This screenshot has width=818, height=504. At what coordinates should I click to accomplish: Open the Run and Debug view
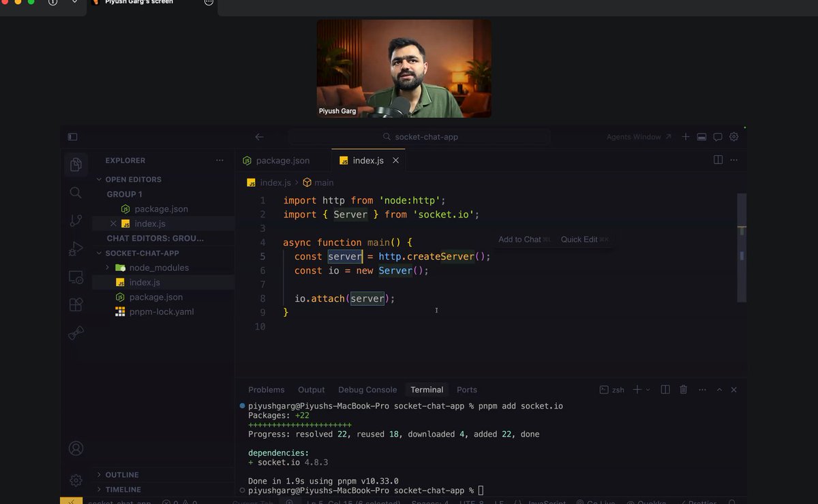(x=76, y=249)
